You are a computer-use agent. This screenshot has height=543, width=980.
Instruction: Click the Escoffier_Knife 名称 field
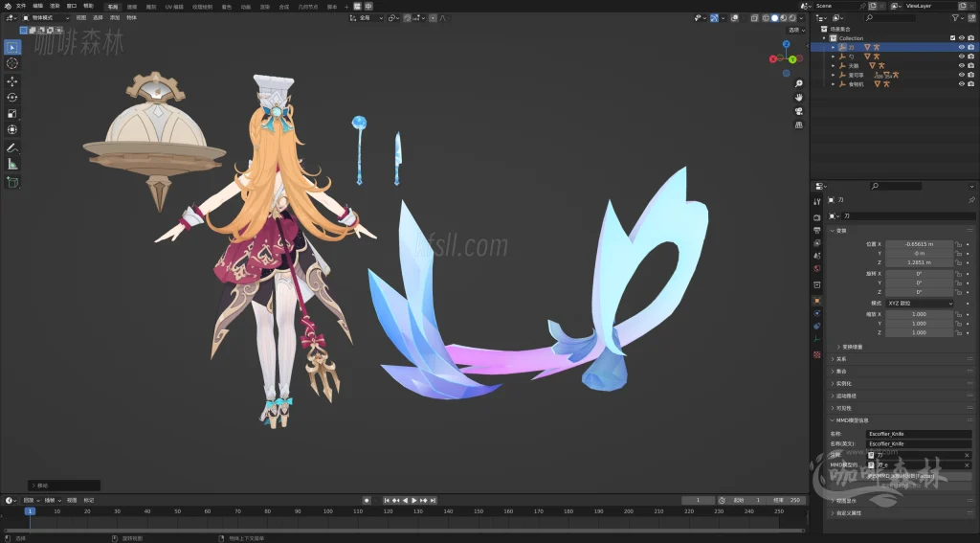(x=919, y=434)
